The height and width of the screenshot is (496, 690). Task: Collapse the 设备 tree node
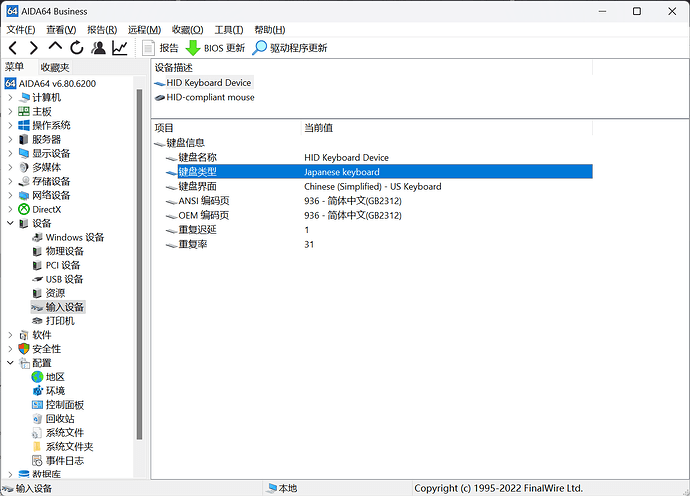coord(10,224)
